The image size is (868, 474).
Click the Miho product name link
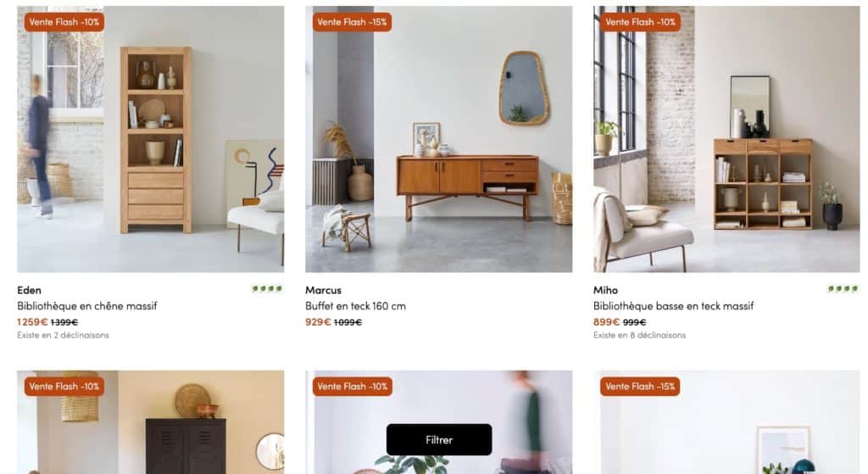(x=605, y=290)
